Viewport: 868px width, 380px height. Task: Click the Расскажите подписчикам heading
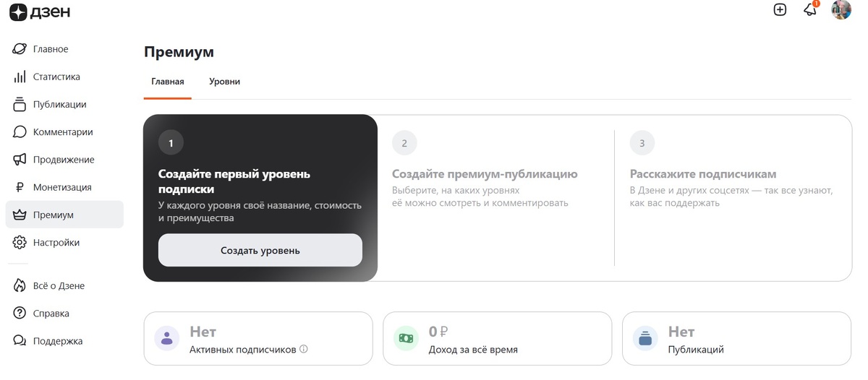tap(703, 174)
